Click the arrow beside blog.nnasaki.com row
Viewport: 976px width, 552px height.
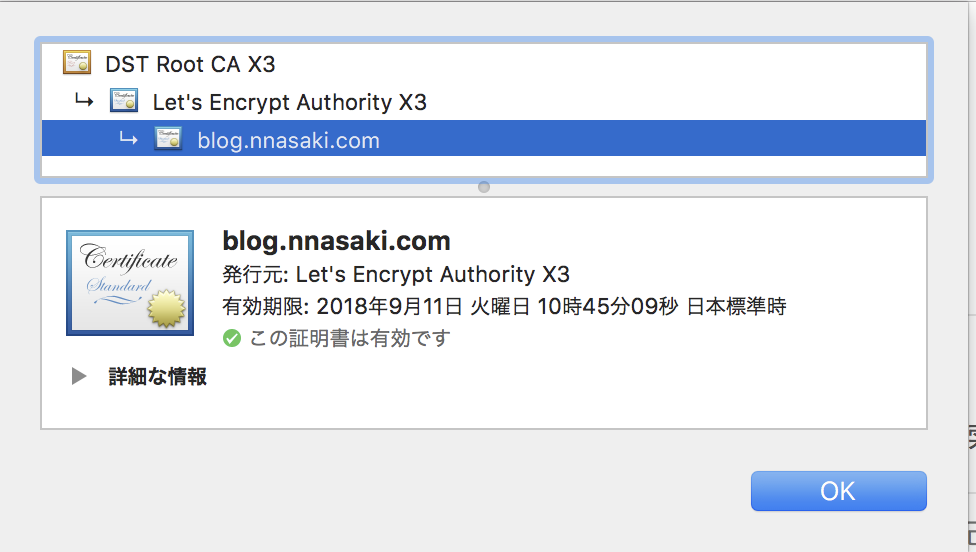coord(128,138)
